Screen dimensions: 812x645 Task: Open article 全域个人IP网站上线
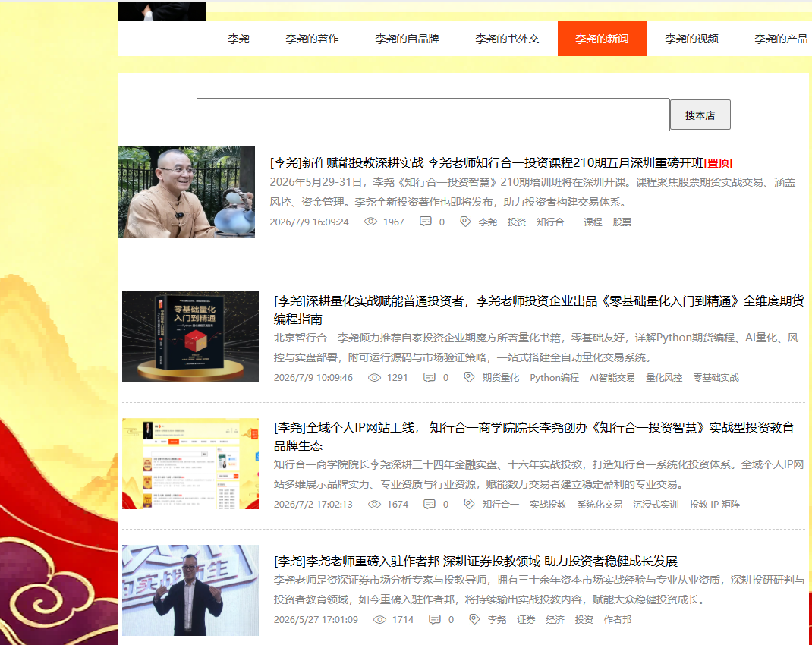click(534, 437)
